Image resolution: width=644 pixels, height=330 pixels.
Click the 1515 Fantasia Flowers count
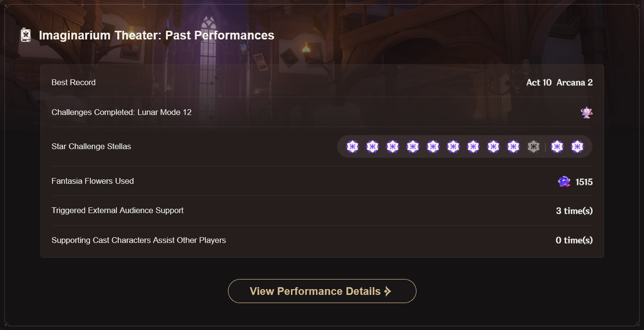584,182
